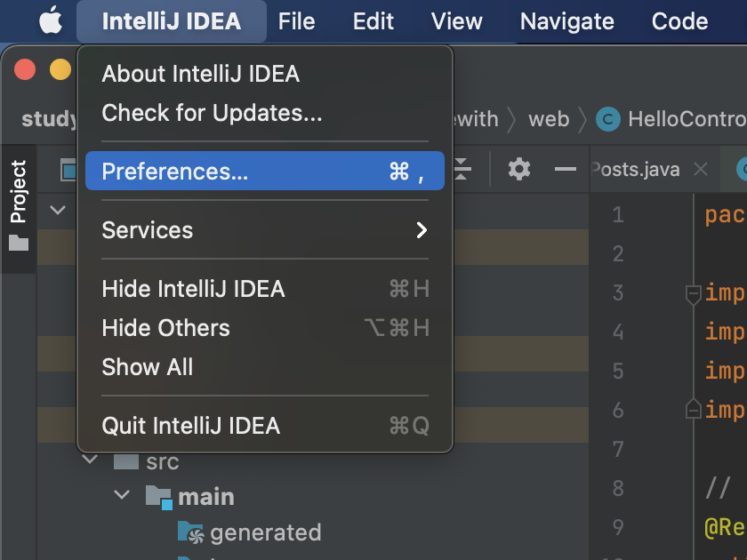Select the generated sources folder icon
The image size is (747, 560).
[x=191, y=532]
